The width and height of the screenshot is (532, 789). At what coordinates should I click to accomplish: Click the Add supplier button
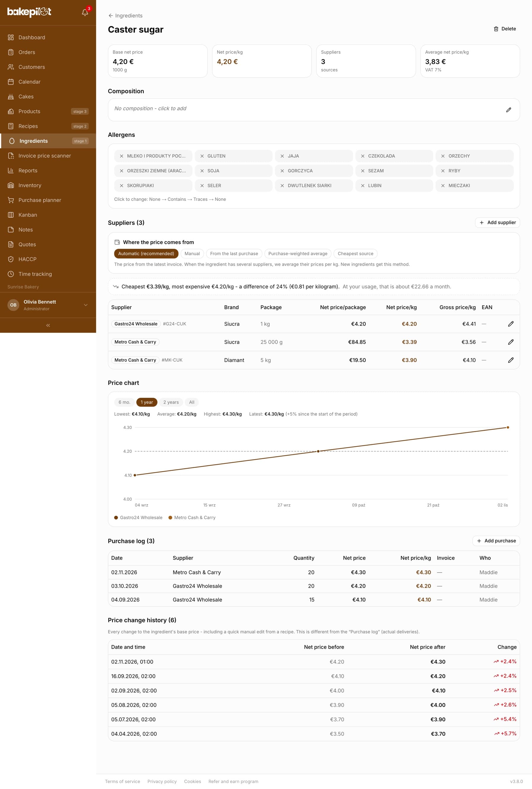[497, 222]
